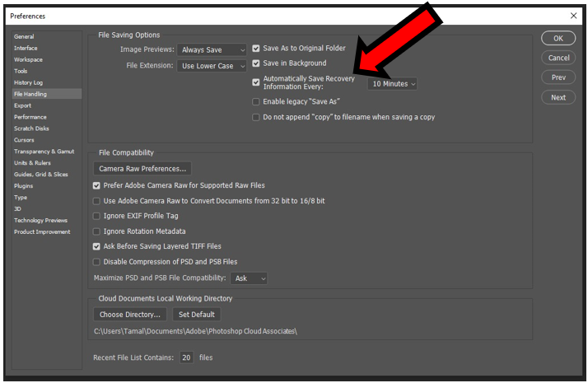
Task: Switch to Performance preferences
Action: pyautogui.click(x=30, y=117)
